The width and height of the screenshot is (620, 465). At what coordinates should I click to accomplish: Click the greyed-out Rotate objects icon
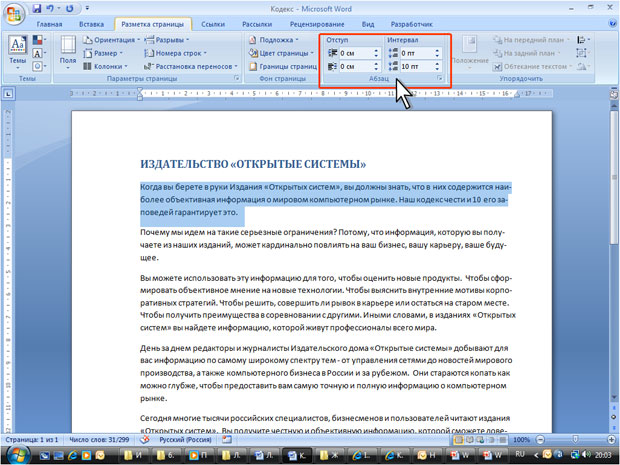583,66
